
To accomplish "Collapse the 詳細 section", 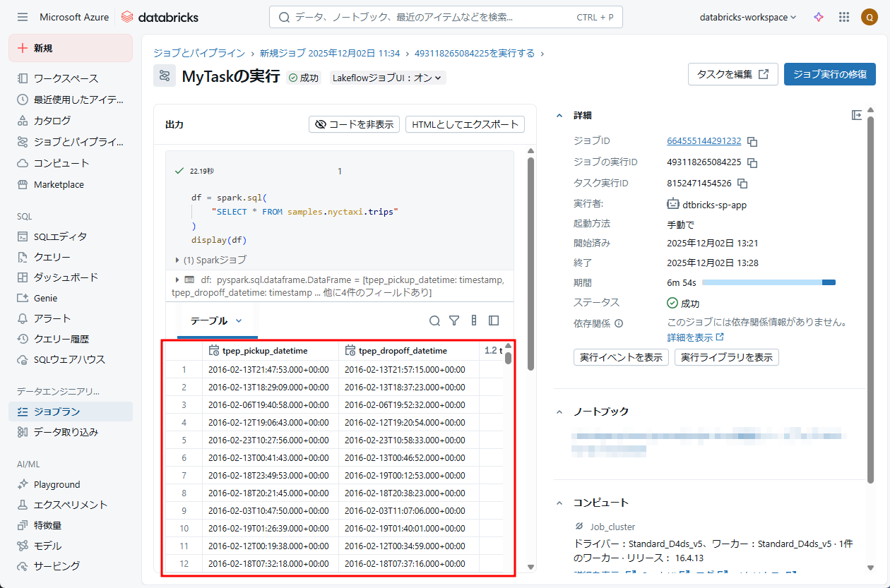I will pyautogui.click(x=559, y=115).
